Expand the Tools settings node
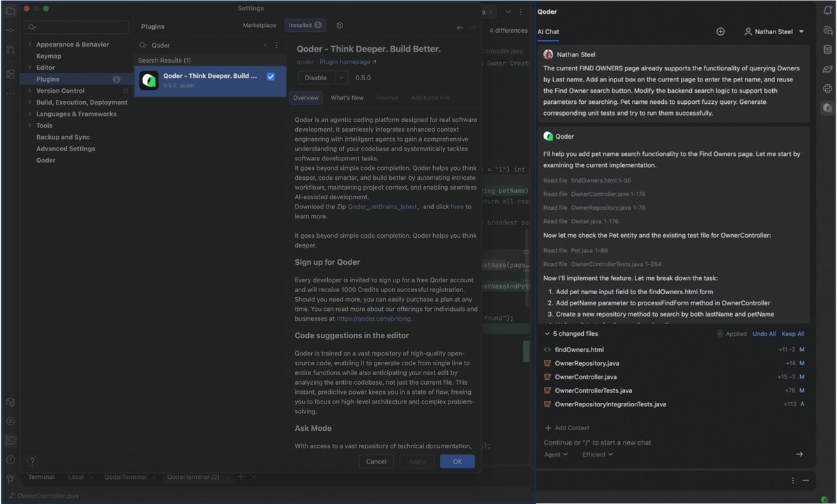 [29, 125]
